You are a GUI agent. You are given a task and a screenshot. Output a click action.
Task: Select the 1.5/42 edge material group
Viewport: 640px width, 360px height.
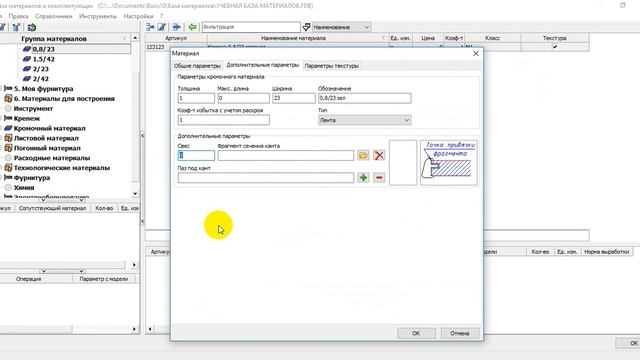pos(44,59)
